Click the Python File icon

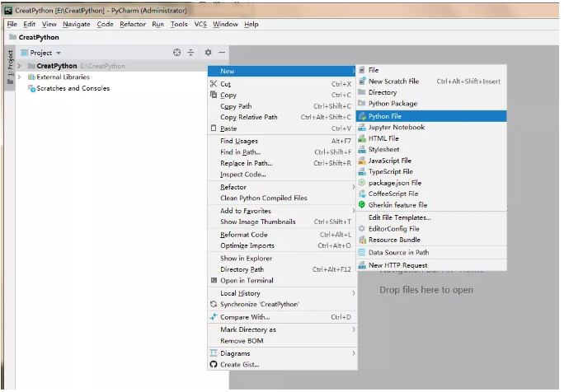363,116
